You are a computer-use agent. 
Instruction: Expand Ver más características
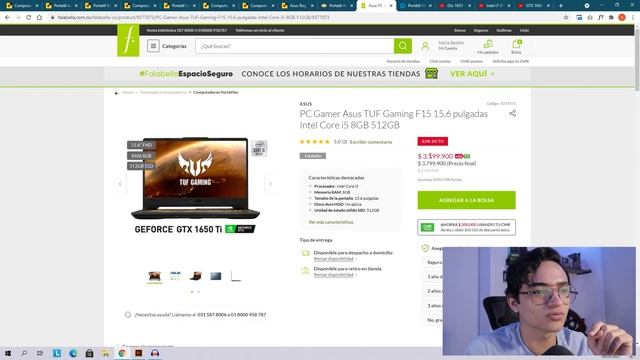[x=331, y=222]
